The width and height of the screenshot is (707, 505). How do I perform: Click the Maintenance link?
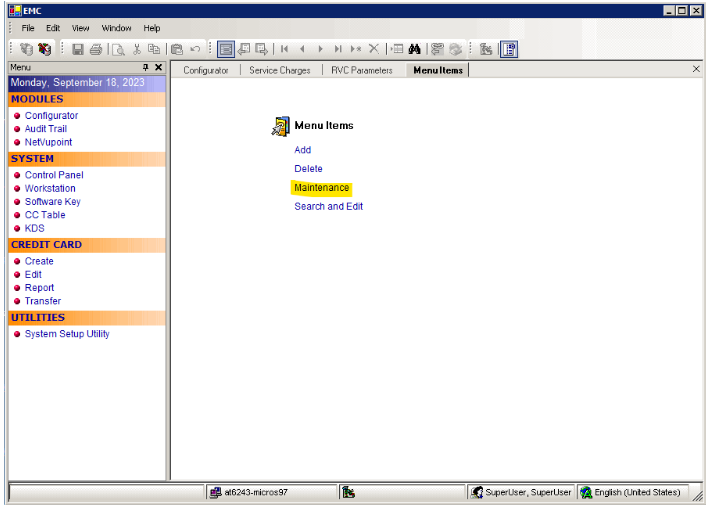(321, 188)
